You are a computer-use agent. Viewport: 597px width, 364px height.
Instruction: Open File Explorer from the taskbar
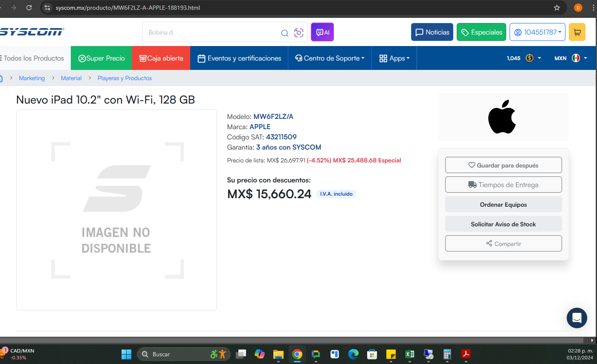tap(278, 354)
